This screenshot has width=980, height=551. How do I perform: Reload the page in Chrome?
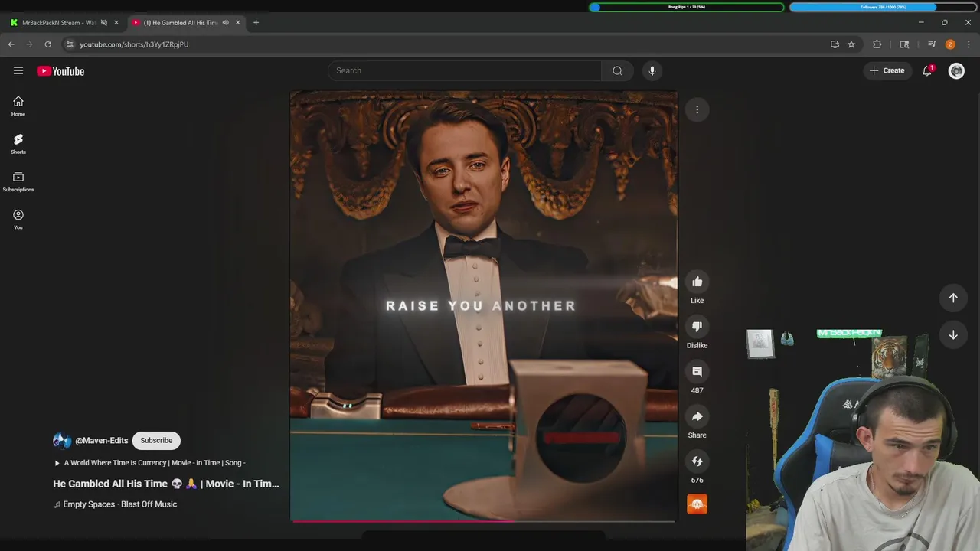(x=47, y=44)
